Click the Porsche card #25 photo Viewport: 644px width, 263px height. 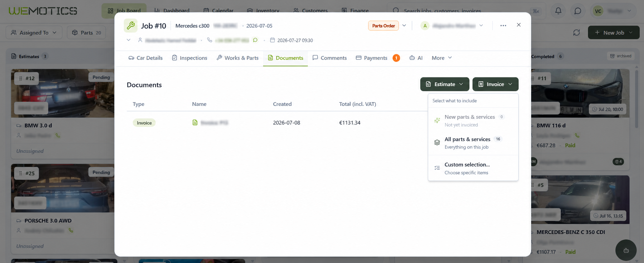click(x=62, y=188)
